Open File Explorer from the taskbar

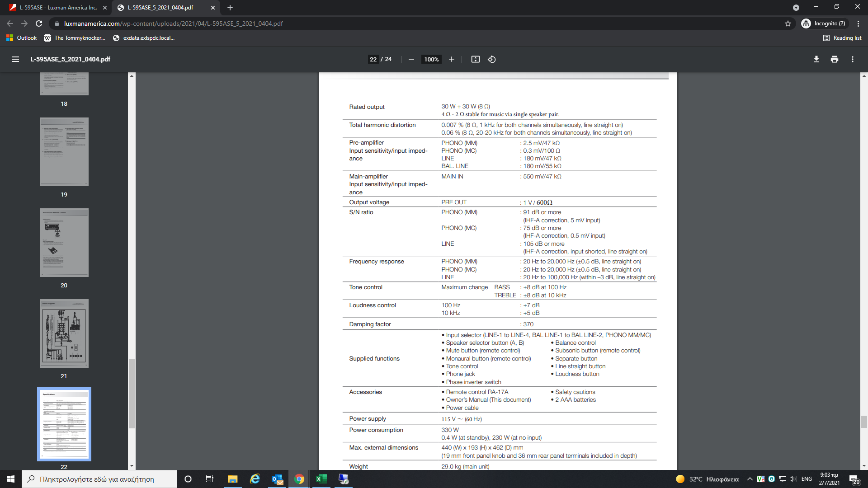coord(232,479)
